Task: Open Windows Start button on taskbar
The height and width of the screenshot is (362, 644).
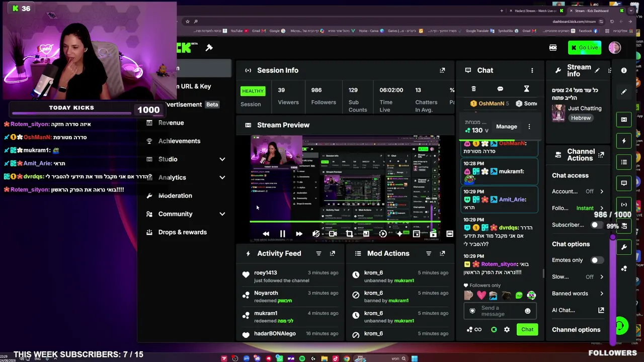Action: click(x=414, y=358)
